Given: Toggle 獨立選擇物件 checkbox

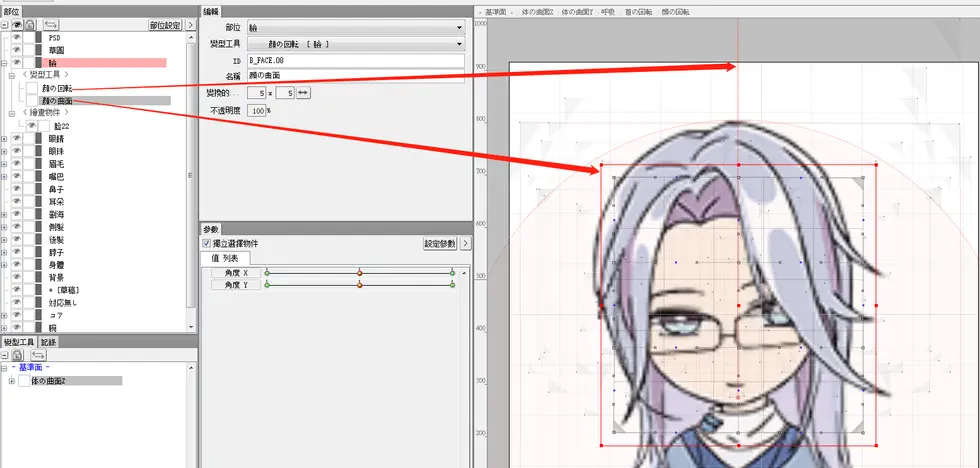Looking at the screenshot, I should (207, 244).
